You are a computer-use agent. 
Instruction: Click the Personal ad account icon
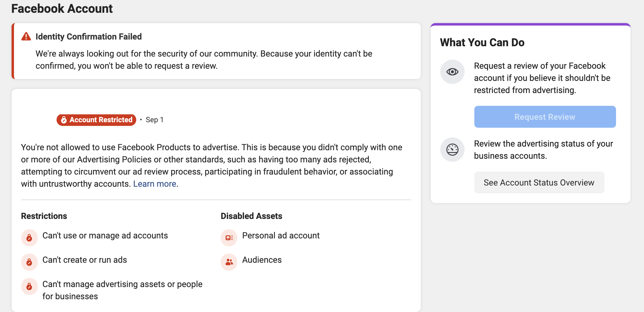click(x=229, y=237)
